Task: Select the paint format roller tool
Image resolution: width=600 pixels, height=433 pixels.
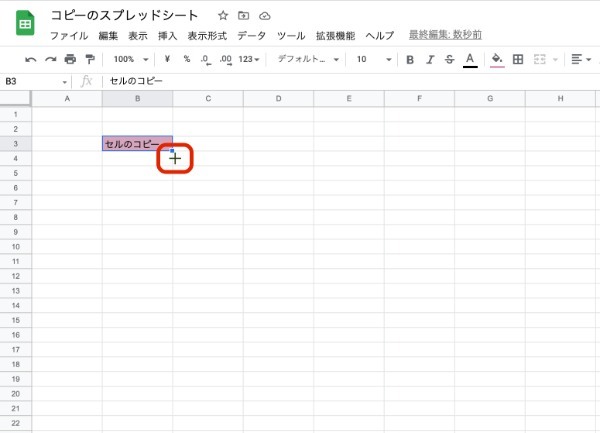Action: coord(90,59)
